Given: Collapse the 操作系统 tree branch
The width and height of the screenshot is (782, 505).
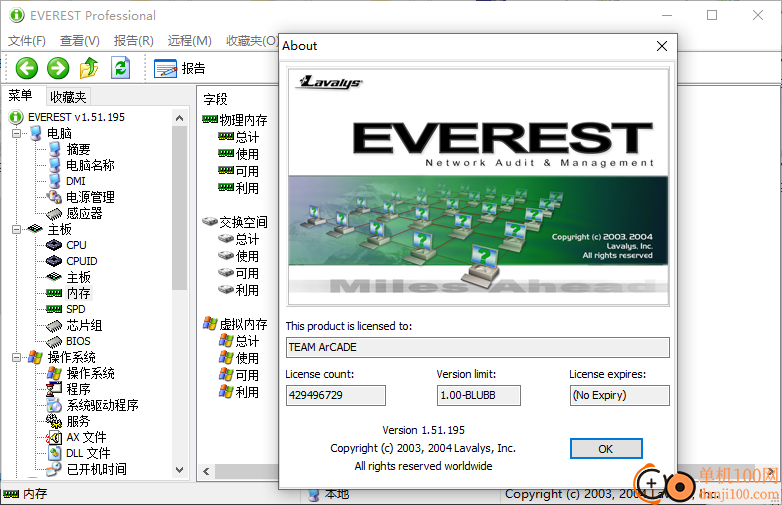Looking at the screenshot, I should click(x=16, y=357).
